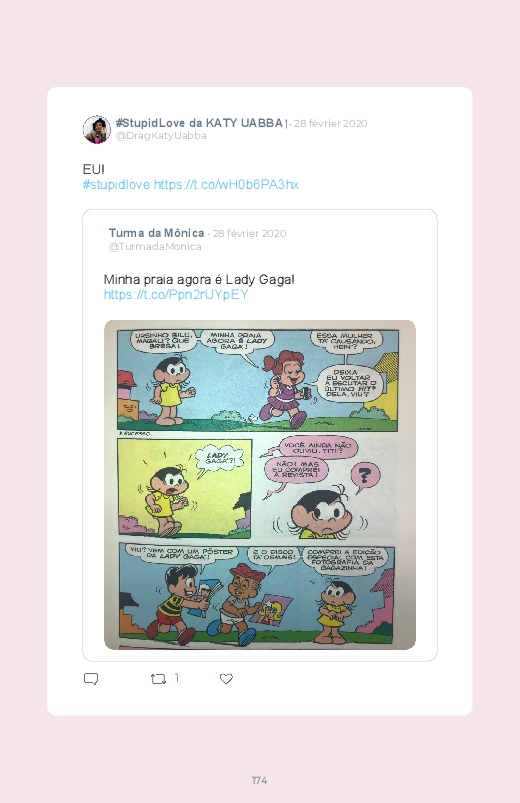Click page number 174 at bottom
Screen dimensions: 520x803
[x=260, y=780]
